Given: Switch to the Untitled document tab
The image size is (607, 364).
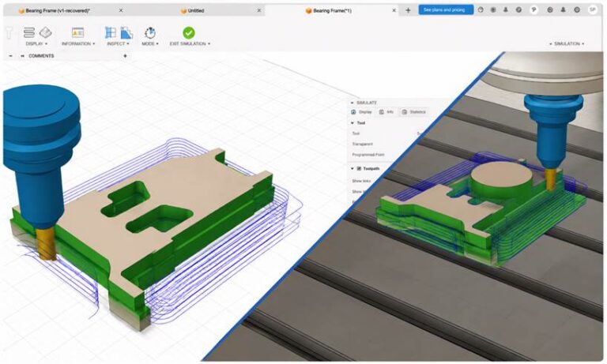Looking at the screenshot, I should tap(192, 10).
